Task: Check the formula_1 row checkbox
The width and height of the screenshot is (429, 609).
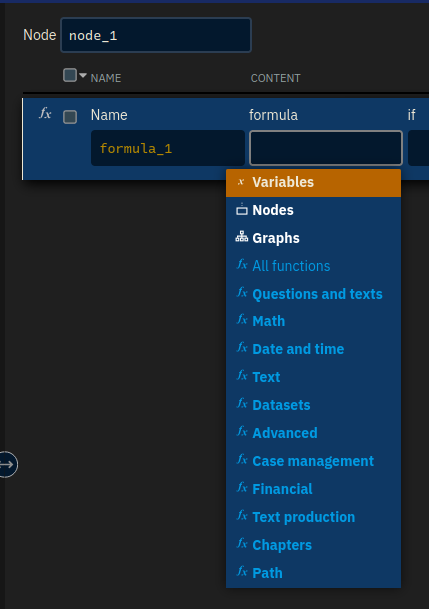Action: 70,117
